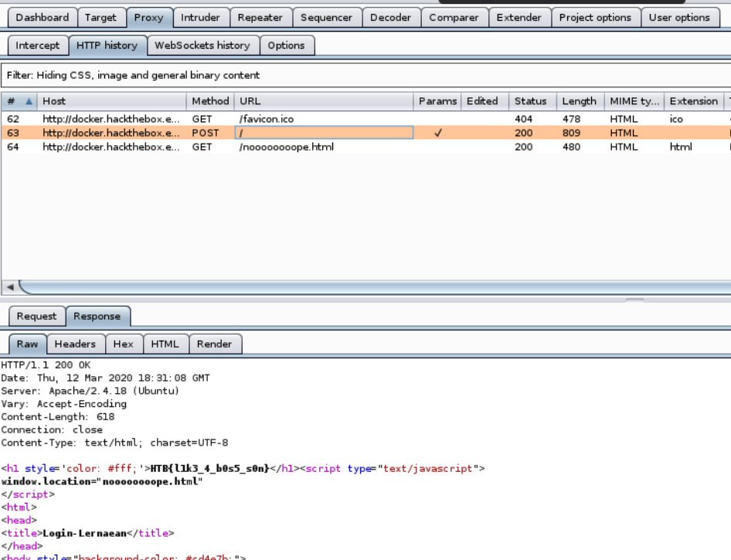Screen dimensions: 731x560
Task: Click the history table horizontal scrollbar
Action: [371, 287]
